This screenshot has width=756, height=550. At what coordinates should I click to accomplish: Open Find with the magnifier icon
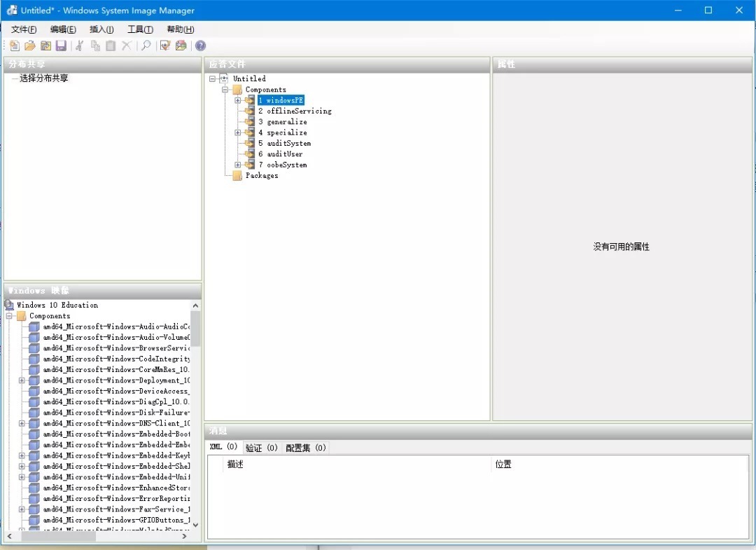point(146,46)
